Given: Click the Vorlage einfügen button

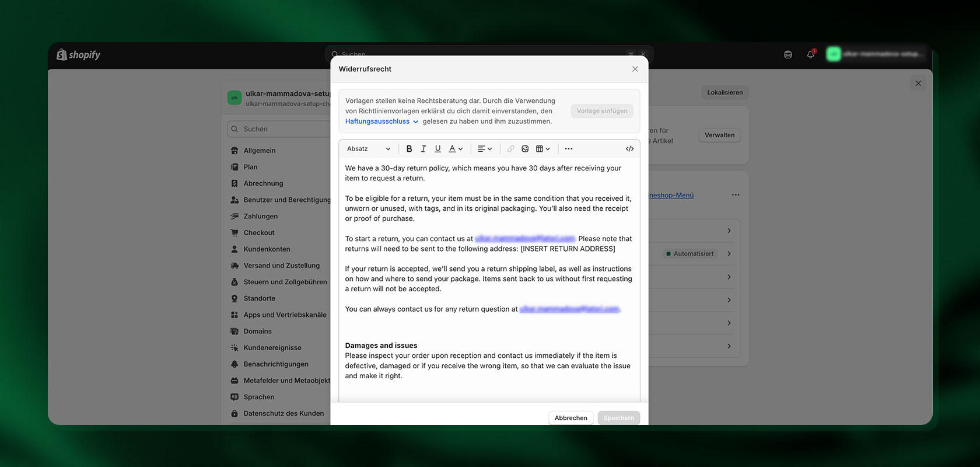Looking at the screenshot, I should point(602,111).
